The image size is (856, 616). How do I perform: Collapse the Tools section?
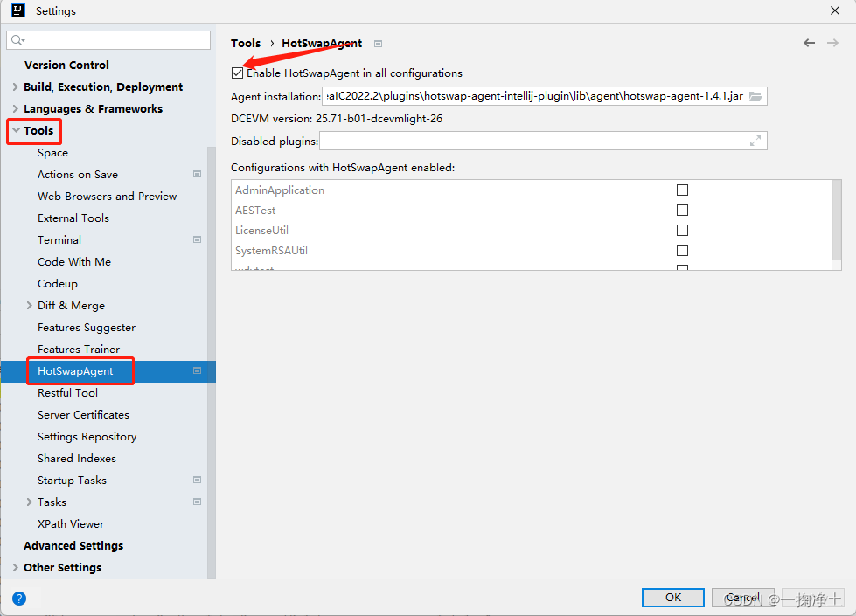point(15,131)
